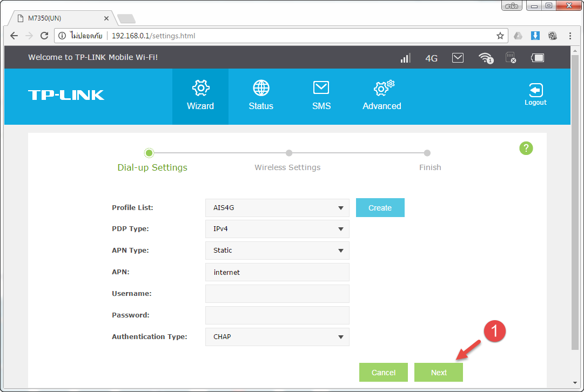Open the Chrome three-dot menu
Screen dimensions: 584x392
coord(570,36)
